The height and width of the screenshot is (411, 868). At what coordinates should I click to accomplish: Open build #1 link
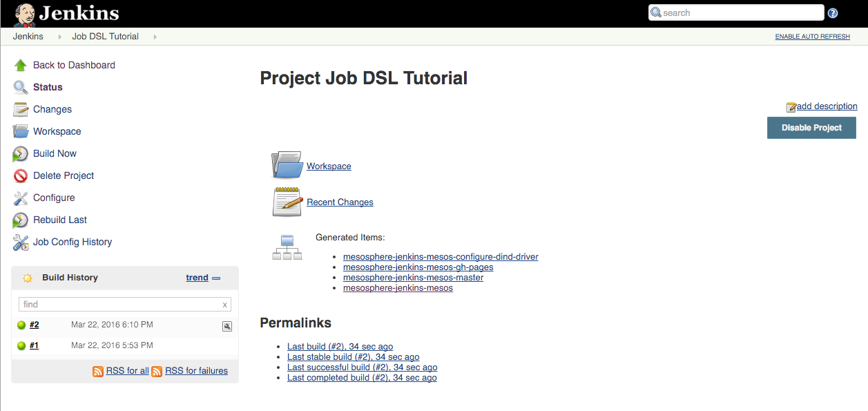pyautogui.click(x=34, y=345)
